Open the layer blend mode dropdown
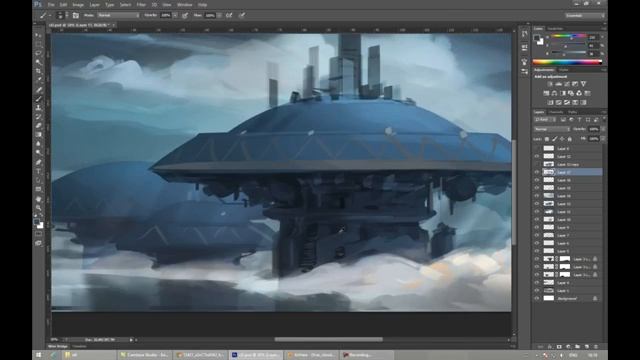The width and height of the screenshot is (640, 360). pyautogui.click(x=552, y=129)
